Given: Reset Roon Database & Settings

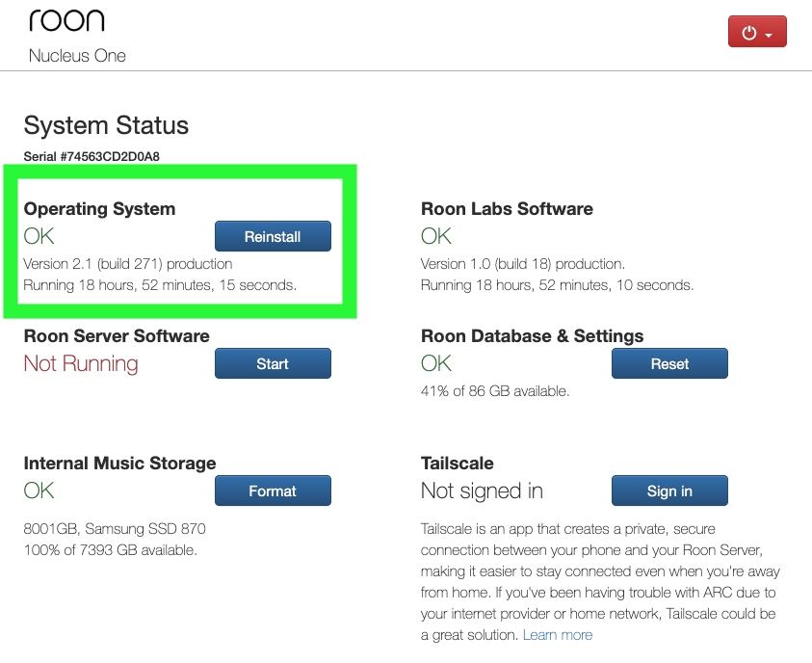Looking at the screenshot, I should [x=669, y=363].
